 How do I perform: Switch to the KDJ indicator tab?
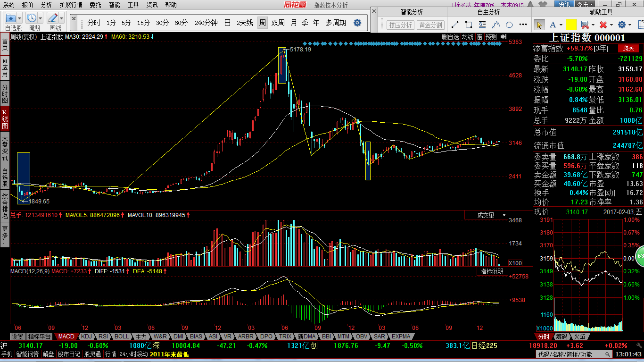point(86,337)
